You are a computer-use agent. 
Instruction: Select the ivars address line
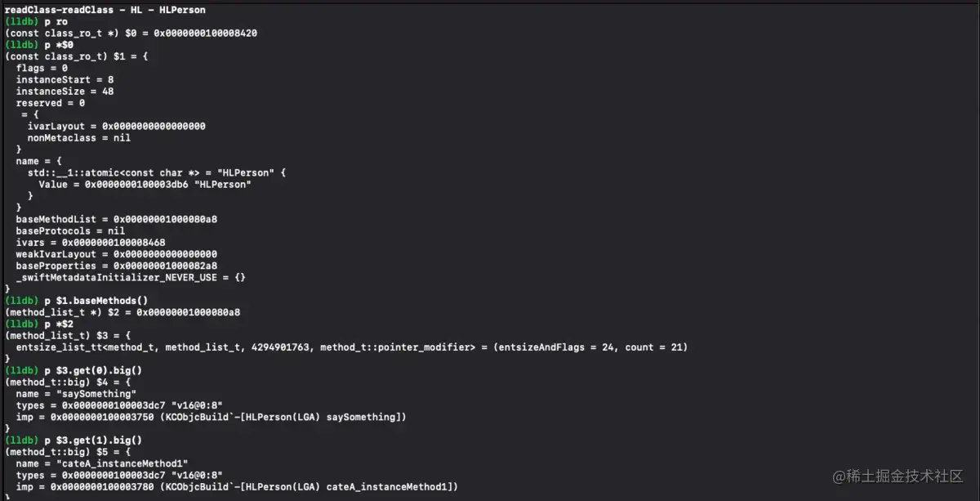[x=91, y=243]
